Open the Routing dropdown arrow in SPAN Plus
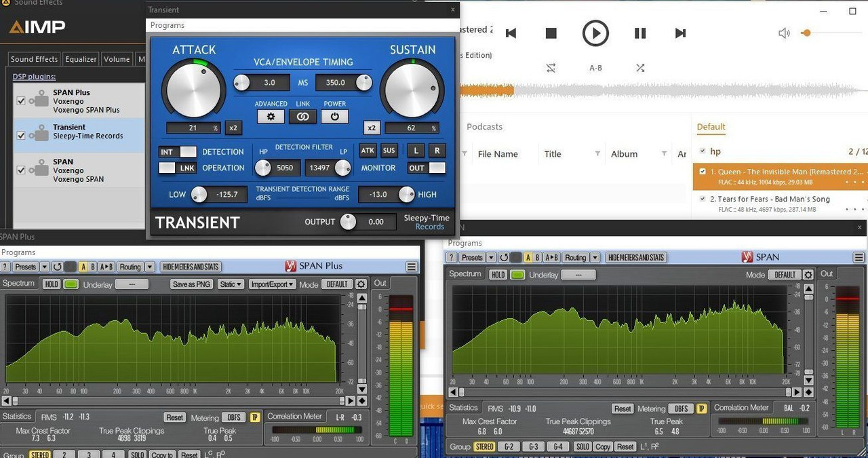Screen dimensions: 868x458 click(x=150, y=267)
